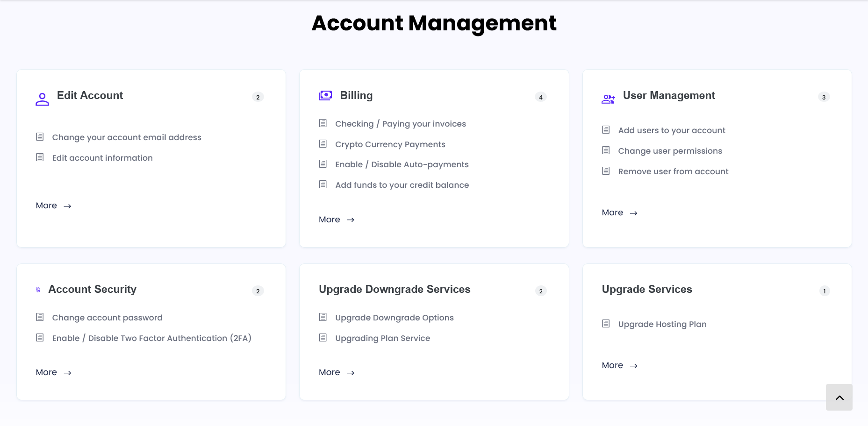
Task: Click document icon beside Checking / Paying your invoices
Action: pyautogui.click(x=323, y=123)
